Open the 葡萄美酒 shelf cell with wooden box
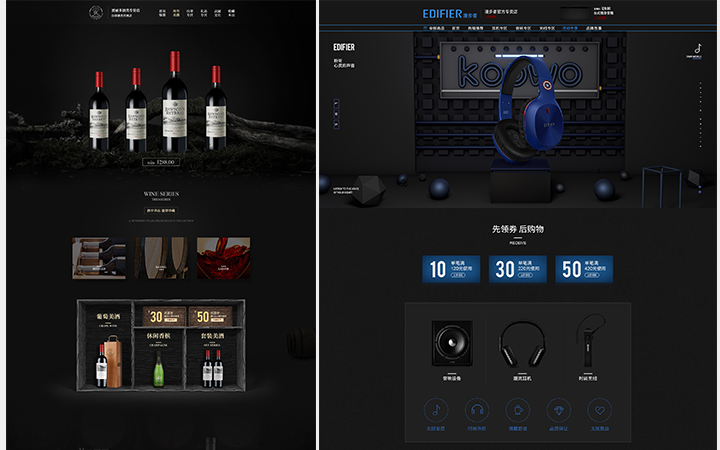 [107, 347]
